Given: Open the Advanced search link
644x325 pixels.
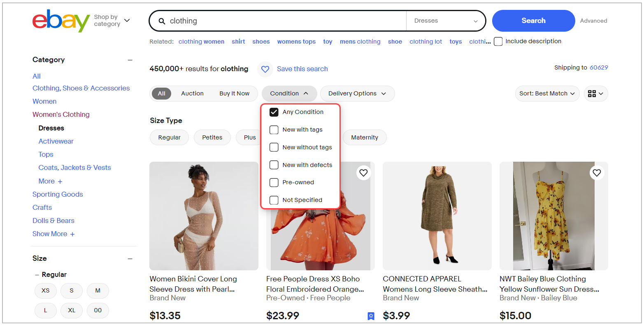Looking at the screenshot, I should coord(593,21).
